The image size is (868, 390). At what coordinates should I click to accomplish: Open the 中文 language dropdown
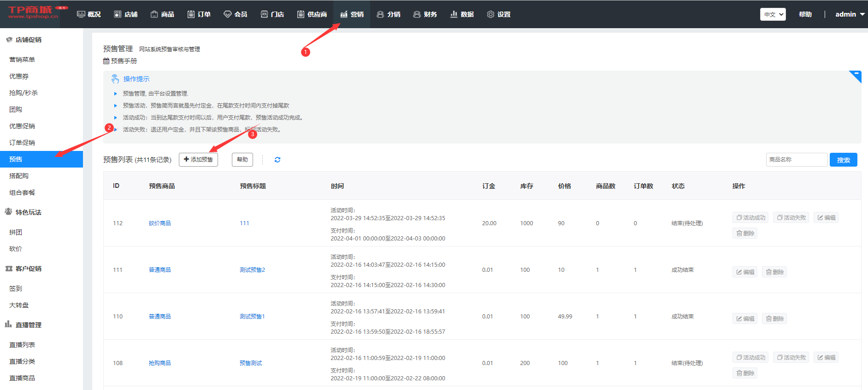coord(773,14)
